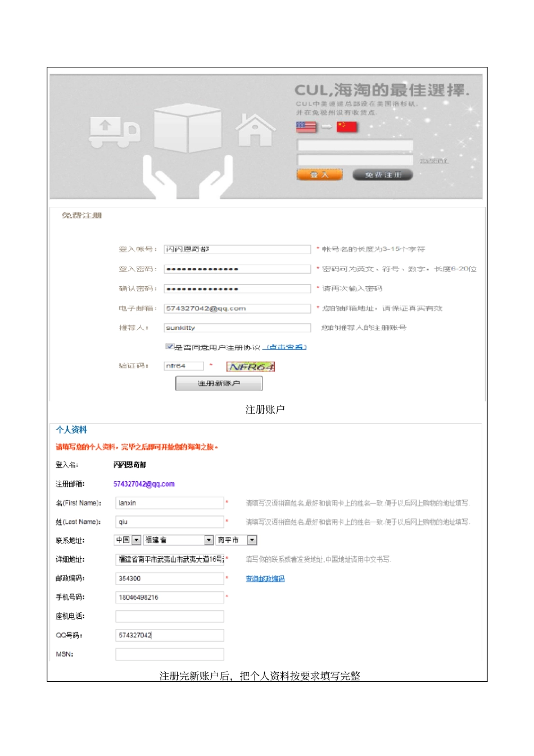
Task: Open the 南平市 city dropdown
Action: [236, 540]
